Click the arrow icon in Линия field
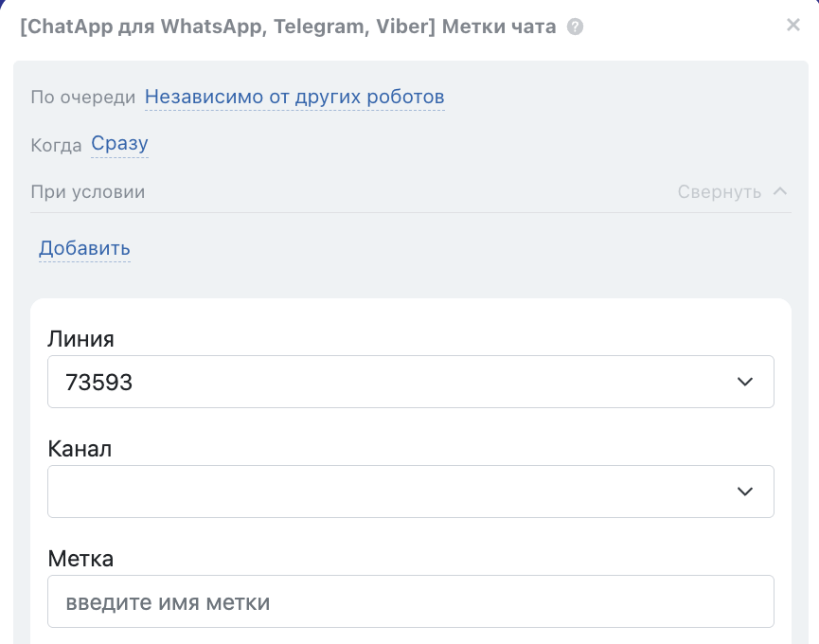The width and height of the screenshot is (819, 644). (x=745, y=382)
